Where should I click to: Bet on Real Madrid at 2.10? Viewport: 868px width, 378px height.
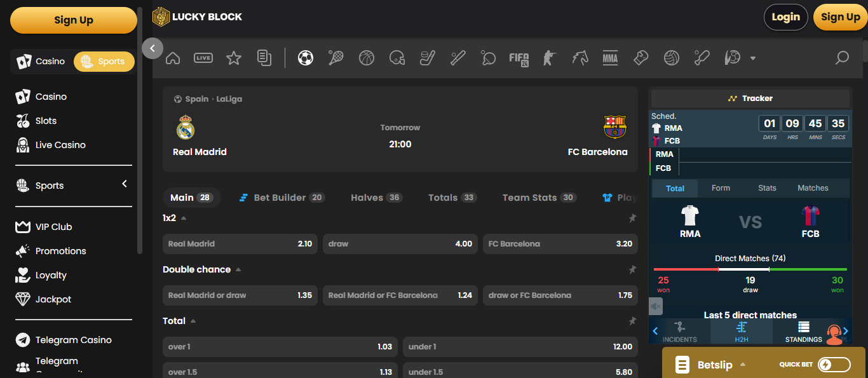tap(240, 243)
